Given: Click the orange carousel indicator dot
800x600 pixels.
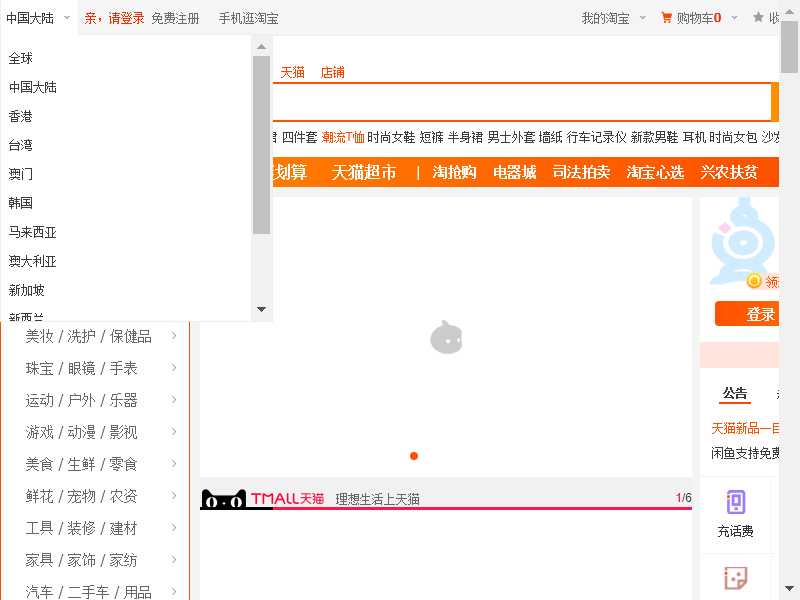Looking at the screenshot, I should pos(414,456).
